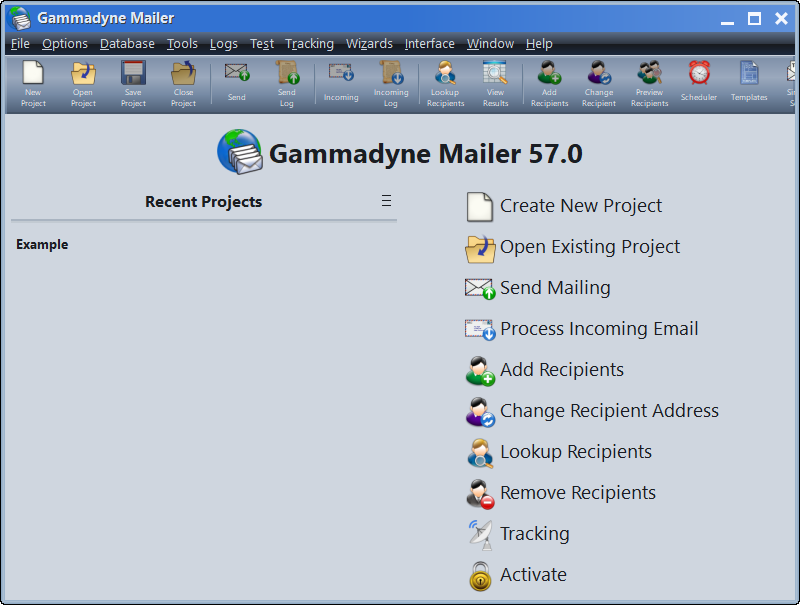
Task: Open Templates from the toolbar
Action: (748, 84)
